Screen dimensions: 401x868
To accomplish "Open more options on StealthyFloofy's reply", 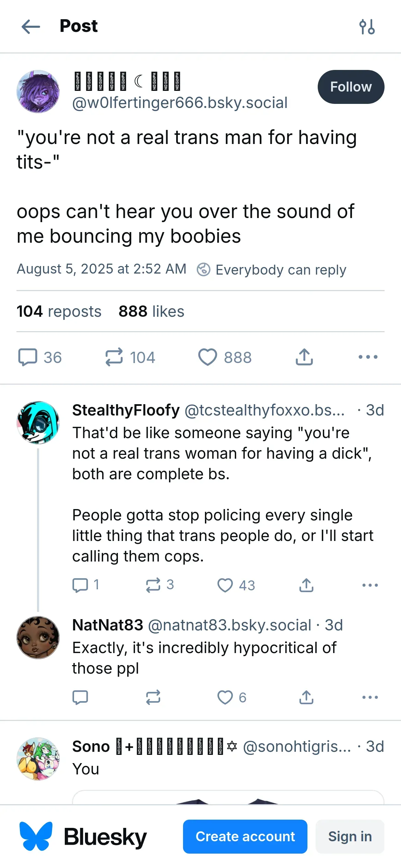I will (x=370, y=585).
